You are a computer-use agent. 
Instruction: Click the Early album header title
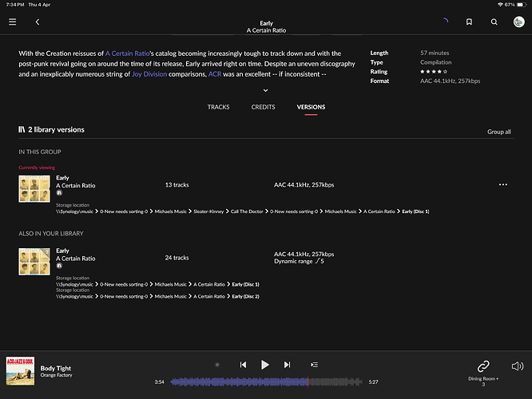(266, 23)
